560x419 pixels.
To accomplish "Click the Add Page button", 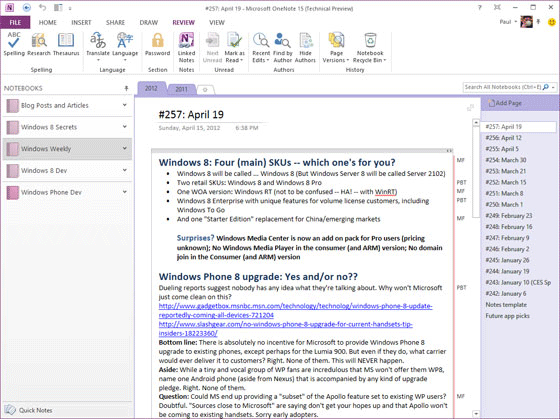I will click(505, 103).
